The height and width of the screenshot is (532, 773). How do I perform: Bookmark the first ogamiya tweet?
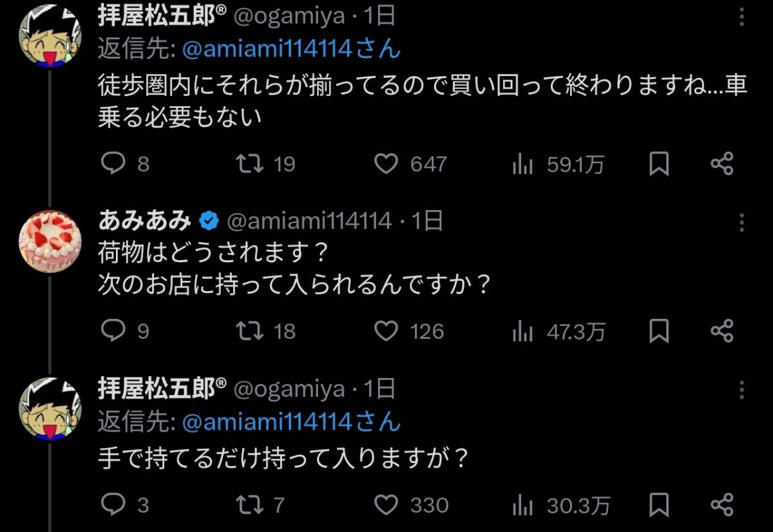pos(658,164)
